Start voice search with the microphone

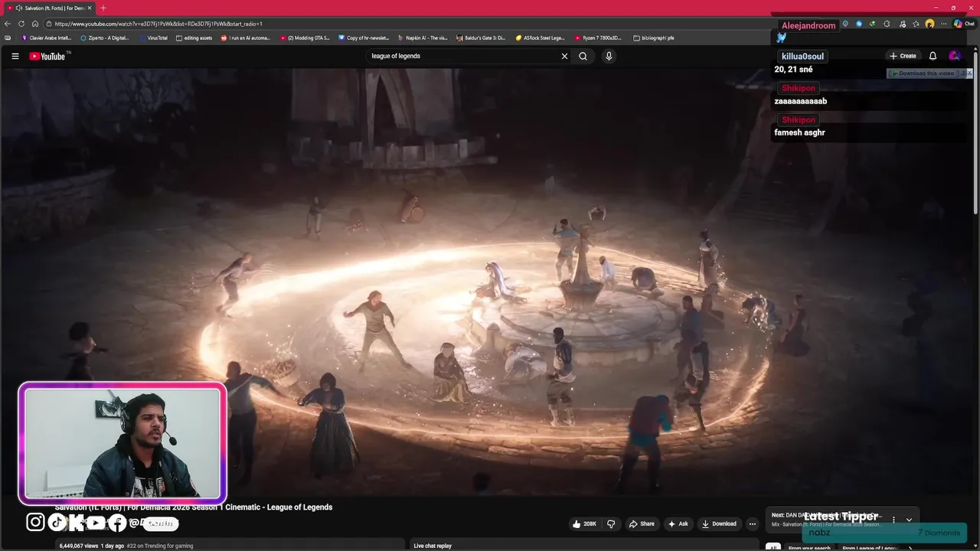[609, 56]
